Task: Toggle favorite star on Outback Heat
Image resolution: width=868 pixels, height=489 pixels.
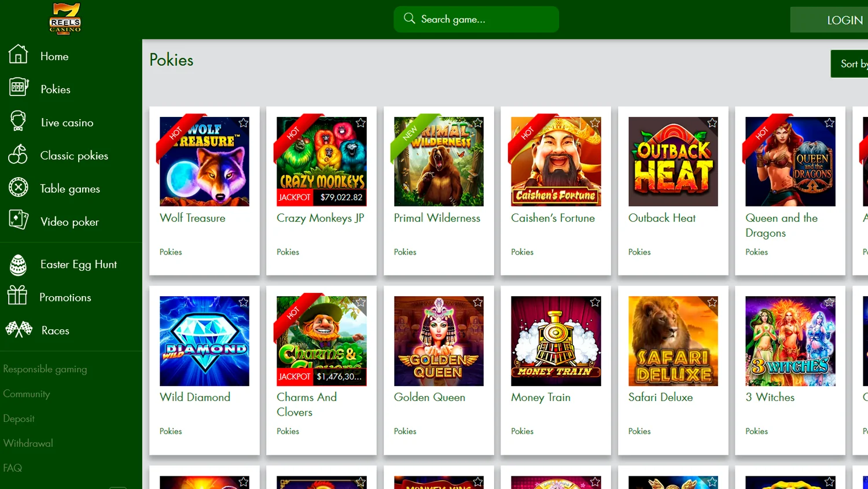Action: (x=712, y=123)
